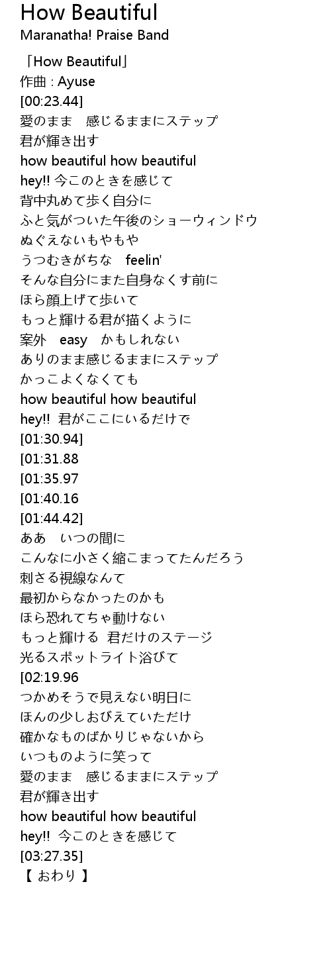
Task: Open the Maranatha! Praise Band artist name
Action: pyautogui.click(x=95, y=35)
